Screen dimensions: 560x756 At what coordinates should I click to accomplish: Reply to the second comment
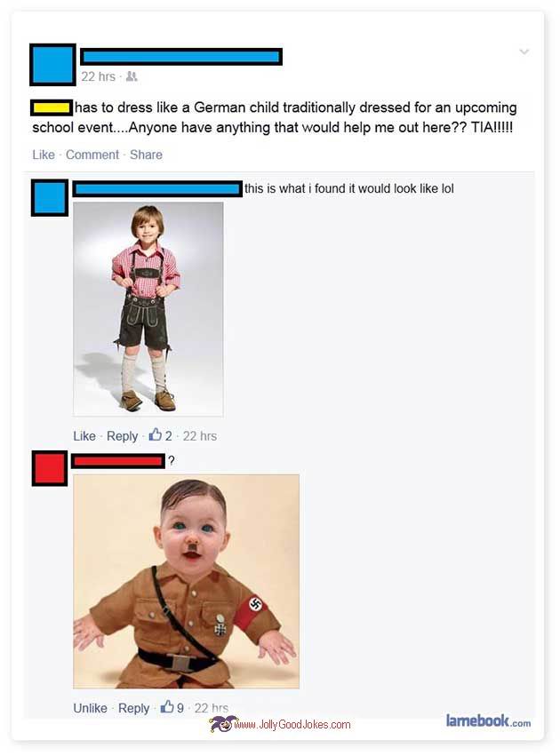click(133, 708)
